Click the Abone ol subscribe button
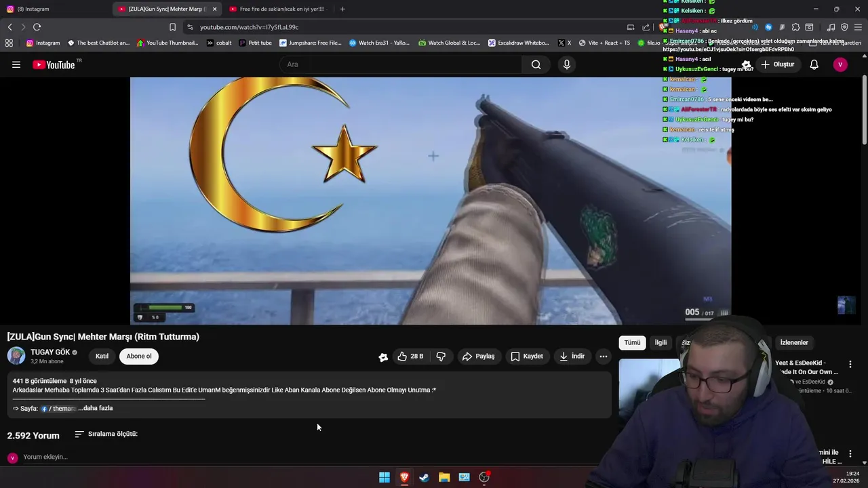Viewport: 868px width, 488px height. tap(139, 356)
